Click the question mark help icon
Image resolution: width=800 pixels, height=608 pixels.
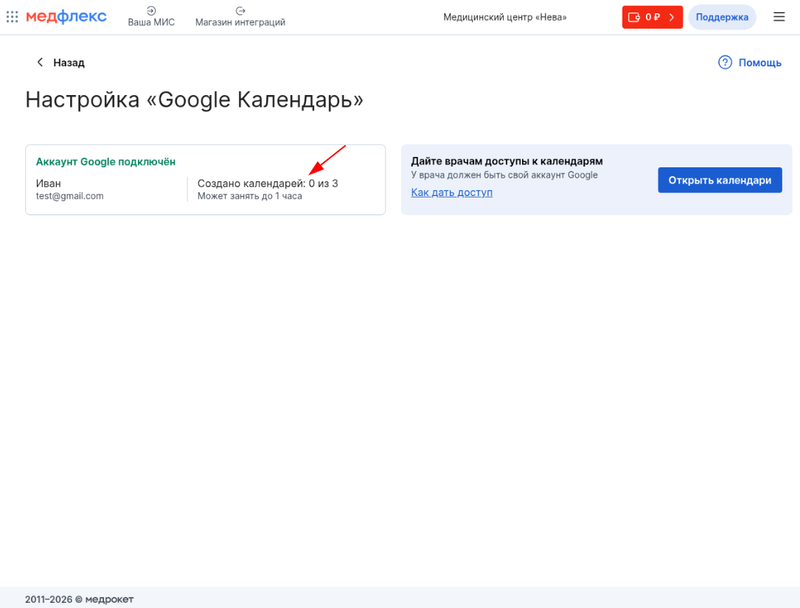click(725, 62)
